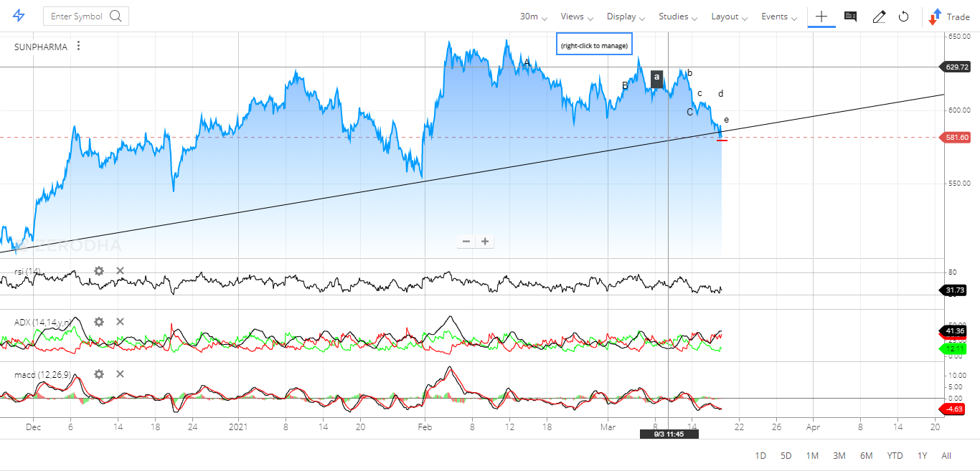The width and height of the screenshot is (980, 471).
Task: Show the All range
Action: [x=946, y=456]
